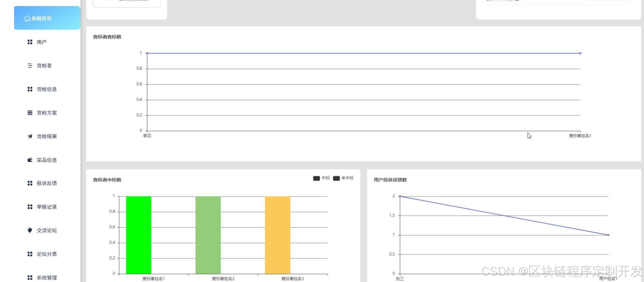Open the 竞标信息 menu entry
Image resolution: width=644 pixels, height=282 pixels.
pos(47,89)
